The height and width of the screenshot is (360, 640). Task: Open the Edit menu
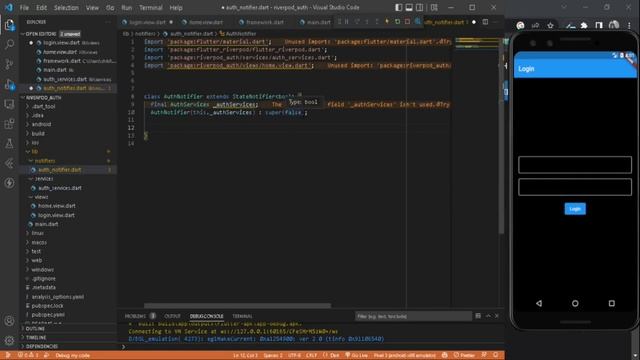pos(41,7)
